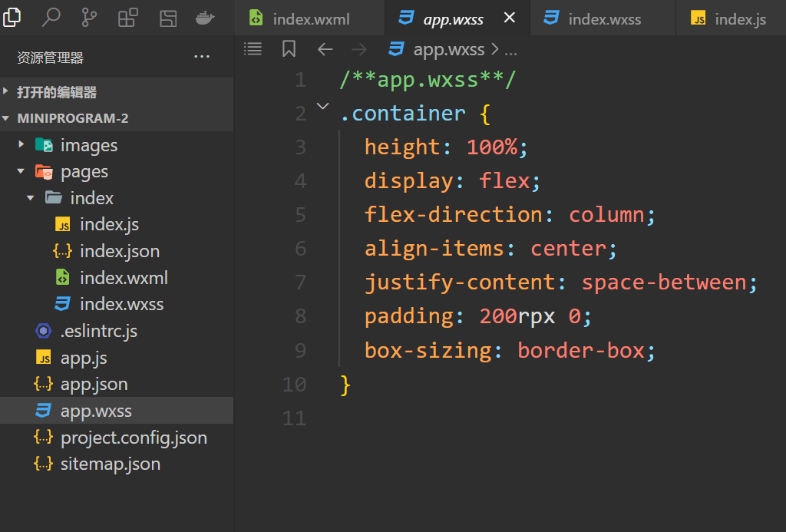Viewport: 786px width, 532px height.
Task: Click the align-items property
Action: point(434,248)
